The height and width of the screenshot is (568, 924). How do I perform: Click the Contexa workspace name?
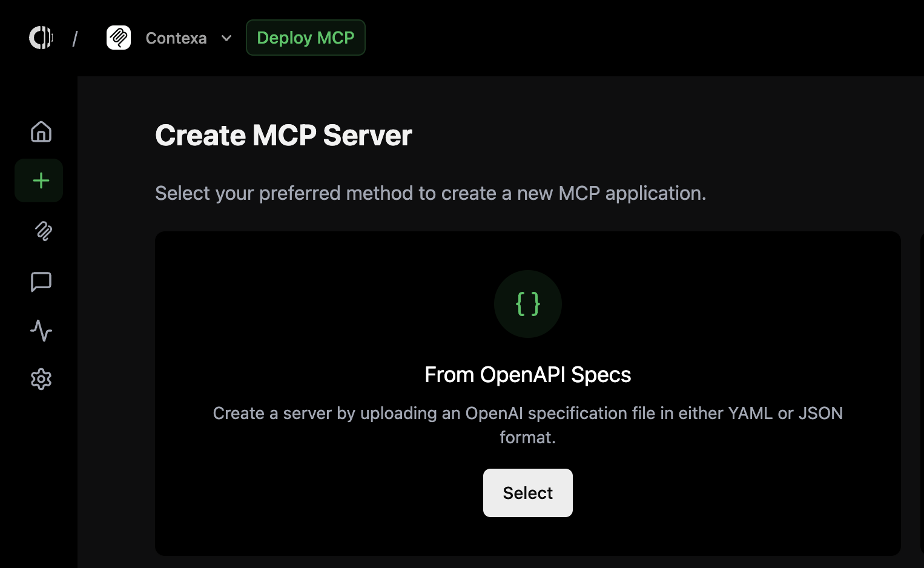(x=176, y=38)
